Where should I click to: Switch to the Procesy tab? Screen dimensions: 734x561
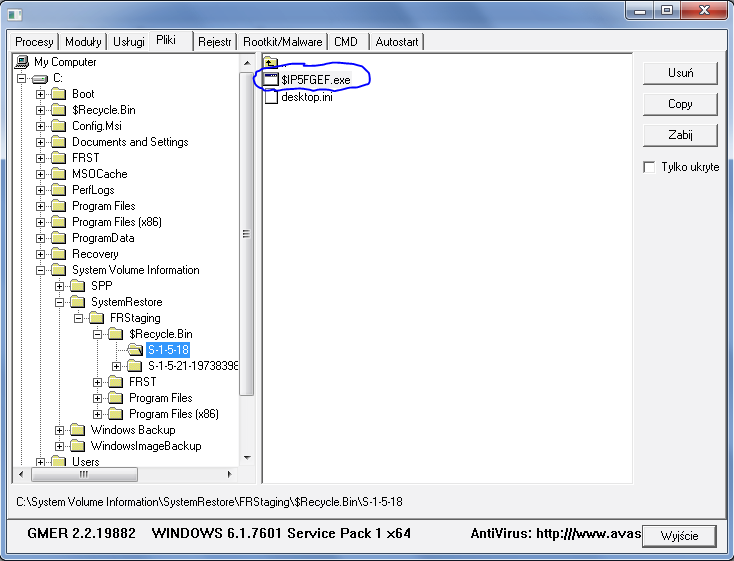[x=34, y=42]
